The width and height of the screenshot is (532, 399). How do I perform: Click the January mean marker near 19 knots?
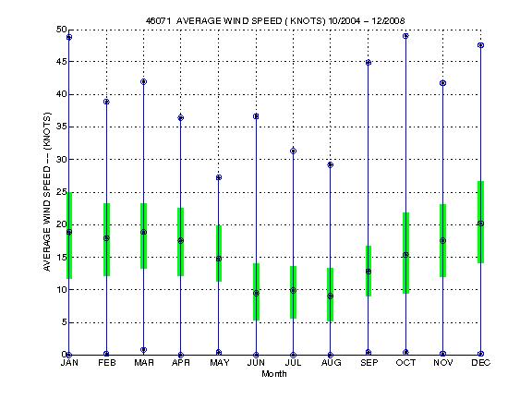click(69, 232)
